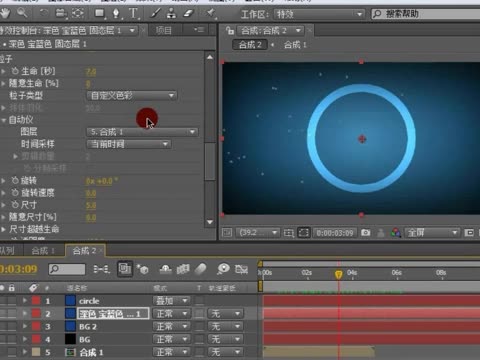480x360 pixels.
Task: Open the 图层 dropdown showing 5. 合成 1
Action: point(142,132)
